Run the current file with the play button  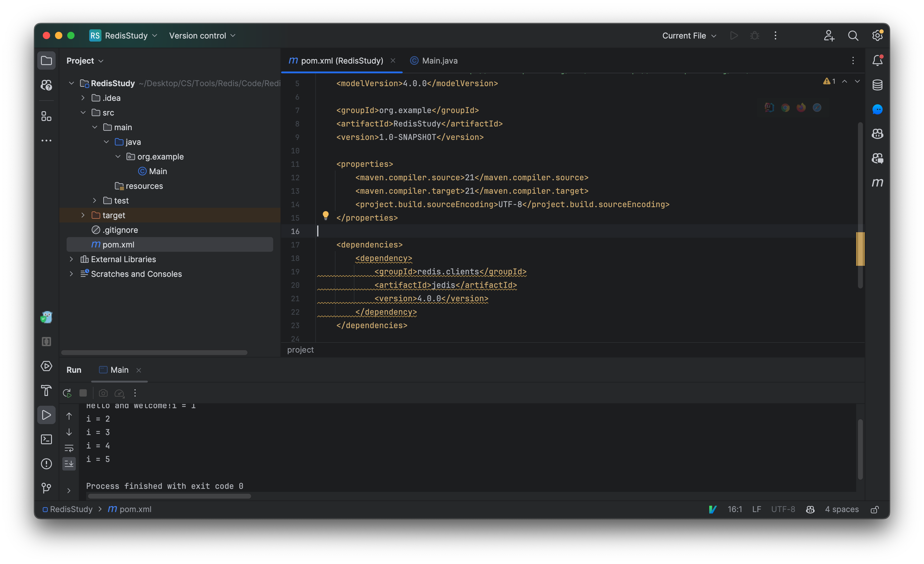point(734,36)
